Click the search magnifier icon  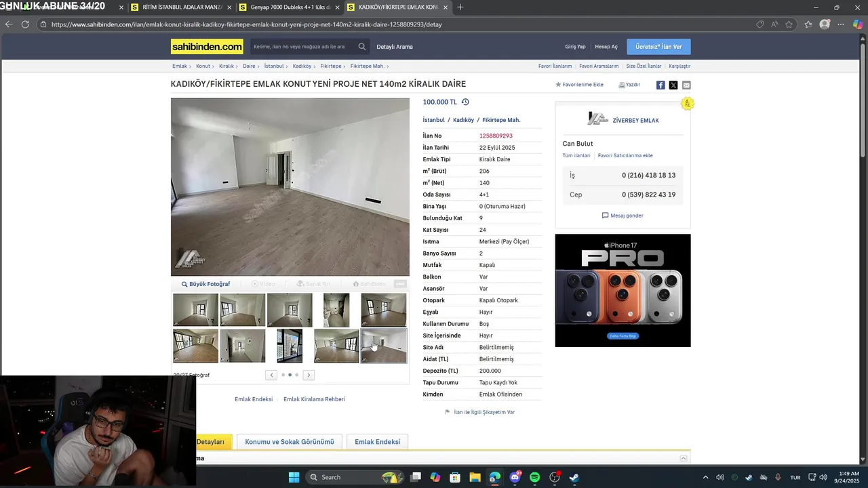tap(362, 47)
